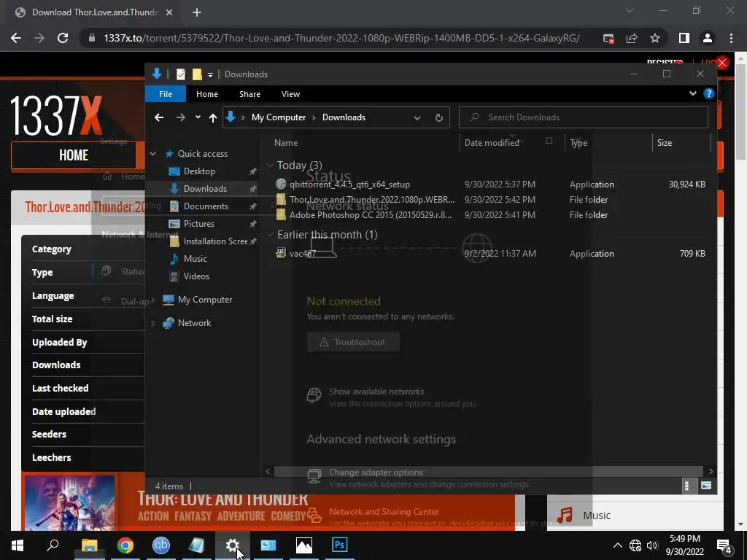Sort files by Date modified column
Image resolution: width=747 pixels, height=560 pixels.
(492, 142)
